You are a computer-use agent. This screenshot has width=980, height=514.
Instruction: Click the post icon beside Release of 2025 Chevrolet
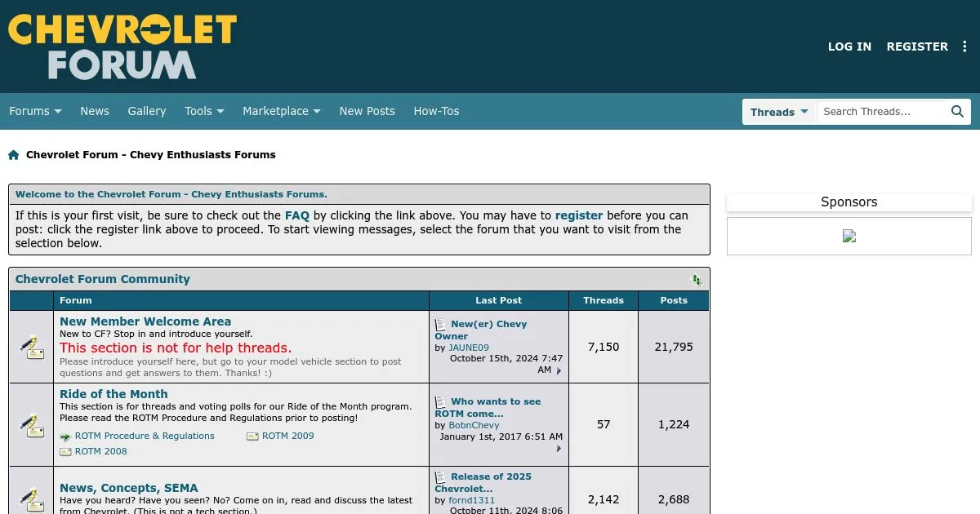tap(441, 476)
